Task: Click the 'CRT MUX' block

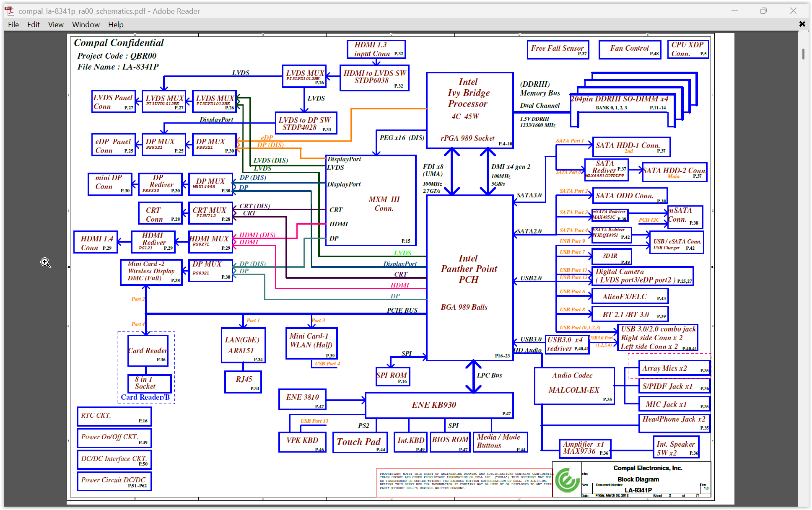Action: tap(210, 213)
